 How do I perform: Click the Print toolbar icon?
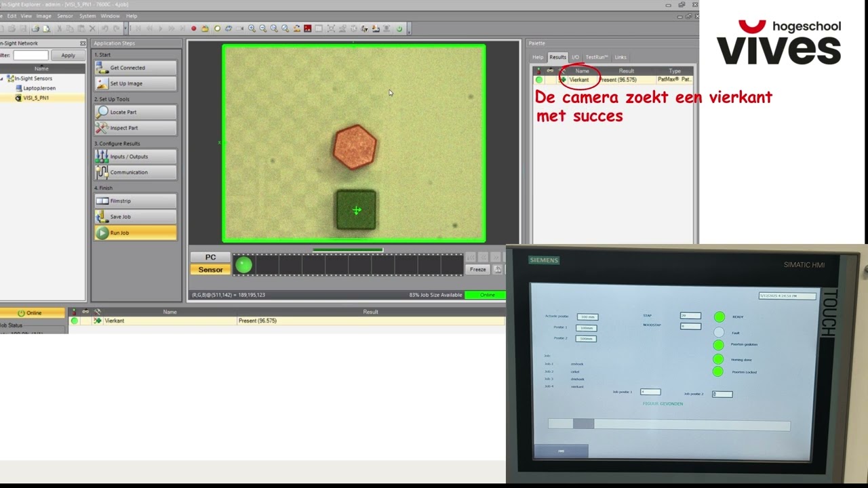pyautogui.click(x=35, y=28)
